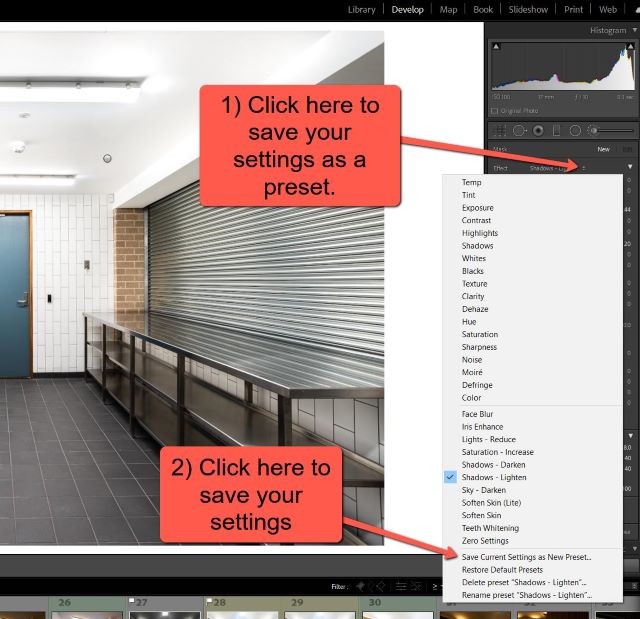Select the Radial Filter tool icon
Viewport: 640px width, 619px height.
575,130
